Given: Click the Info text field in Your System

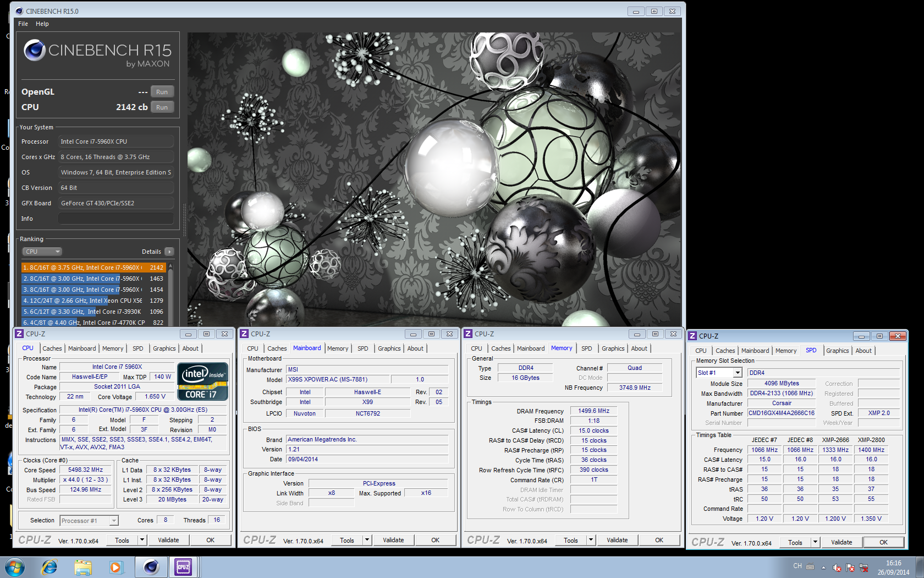Looking at the screenshot, I should pos(116,219).
